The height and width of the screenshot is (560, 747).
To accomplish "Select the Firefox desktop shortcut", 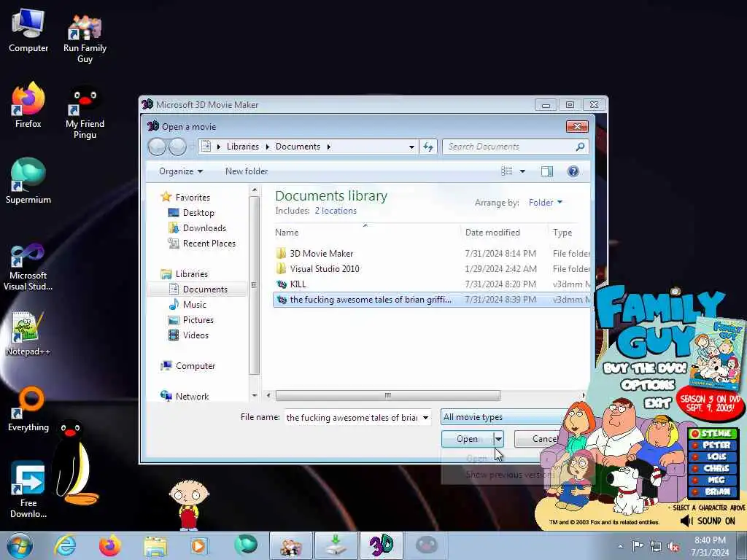I will pos(28,106).
